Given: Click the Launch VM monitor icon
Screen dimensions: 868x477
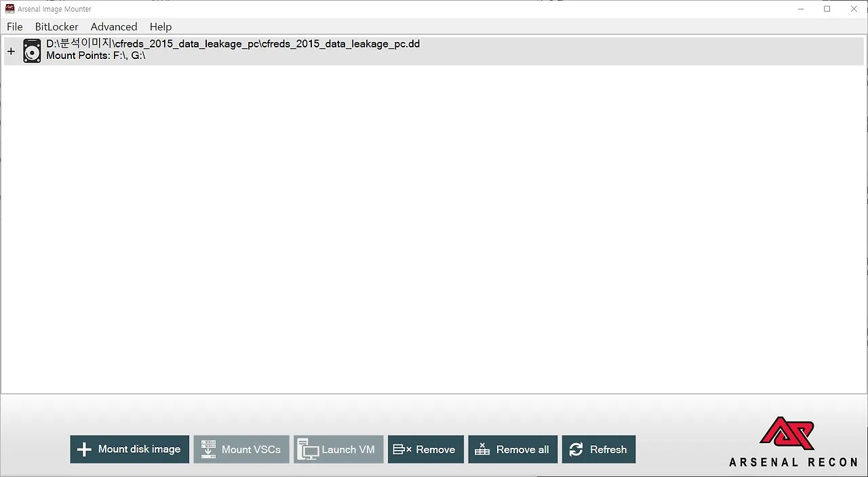Looking at the screenshot, I should point(308,450).
